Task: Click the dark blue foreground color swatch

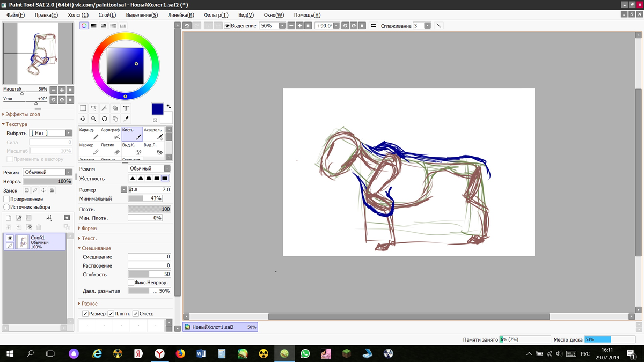Action: (x=157, y=109)
